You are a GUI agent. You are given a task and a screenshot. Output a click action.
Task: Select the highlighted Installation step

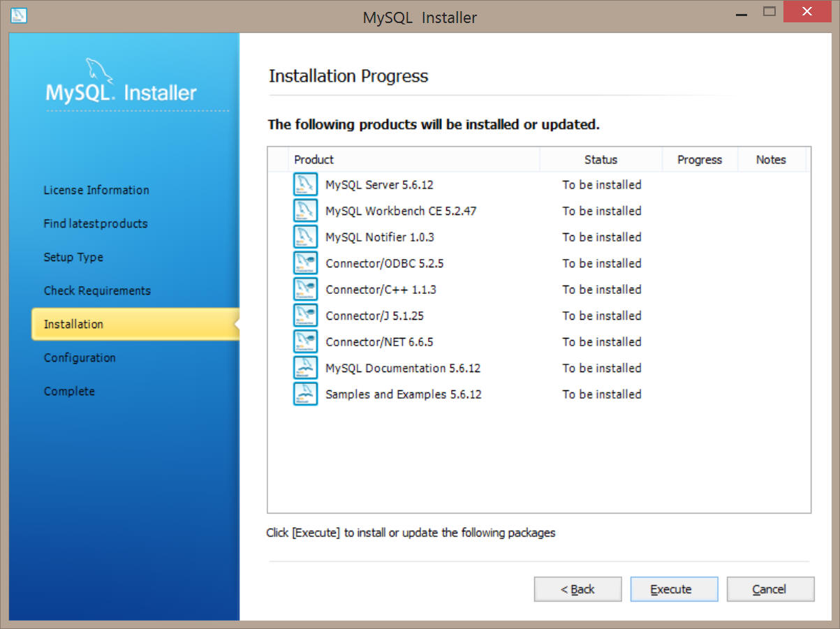[135, 324]
